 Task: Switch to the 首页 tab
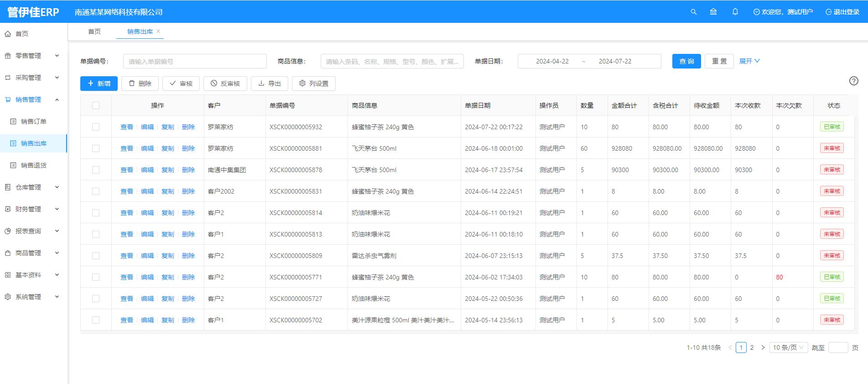click(x=94, y=32)
